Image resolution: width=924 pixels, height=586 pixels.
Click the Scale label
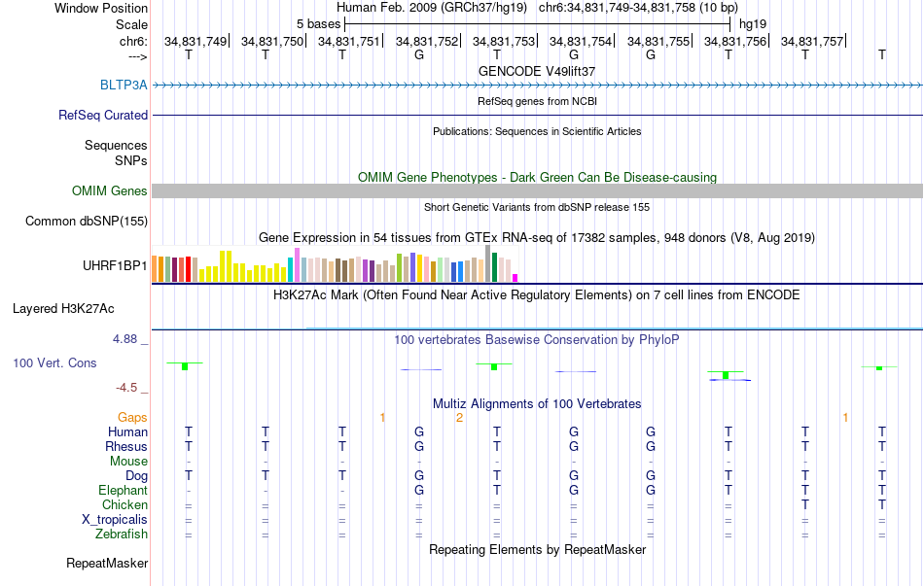[x=132, y=24]
